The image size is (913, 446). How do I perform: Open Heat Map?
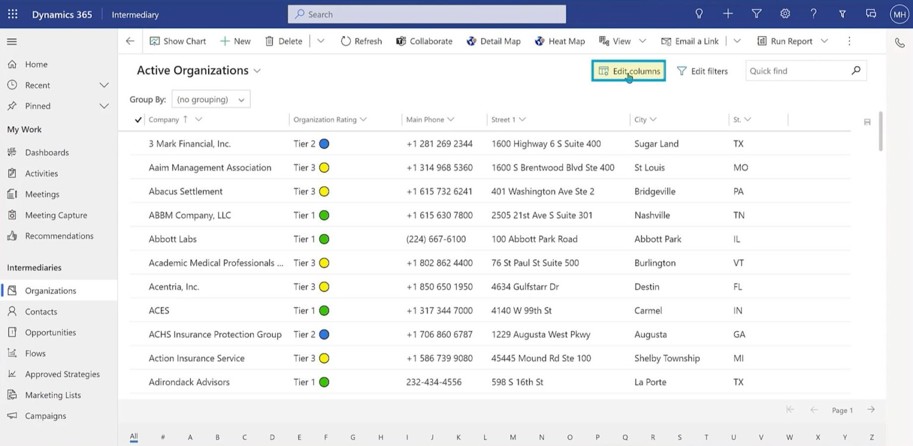(x=560, y=41)
